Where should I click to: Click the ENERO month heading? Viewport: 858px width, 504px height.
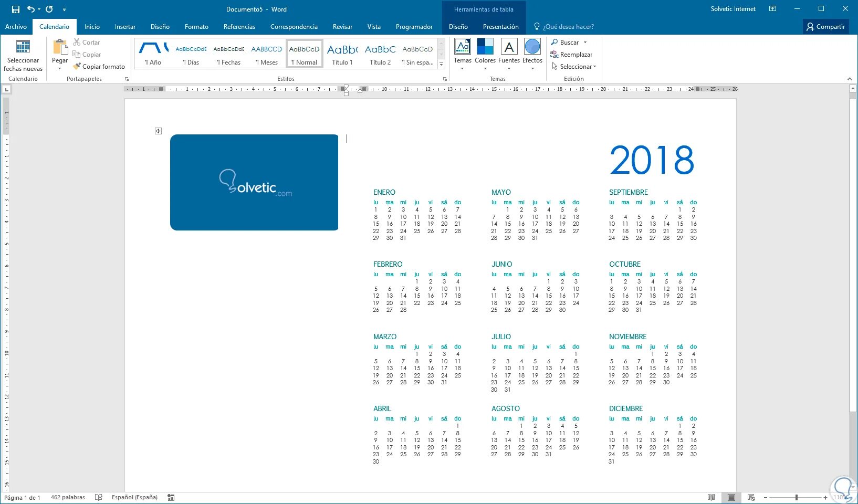384,192
